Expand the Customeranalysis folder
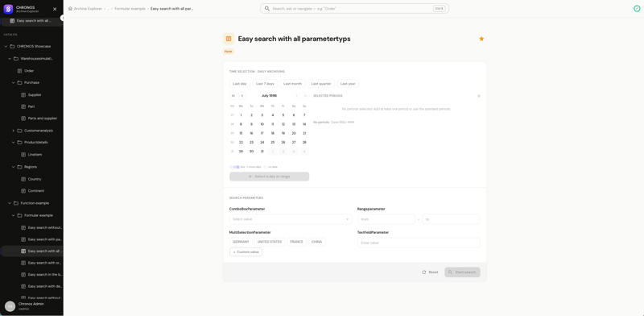Screen dimensions: 644x316 pyautogui.click(x=13, y=131)
